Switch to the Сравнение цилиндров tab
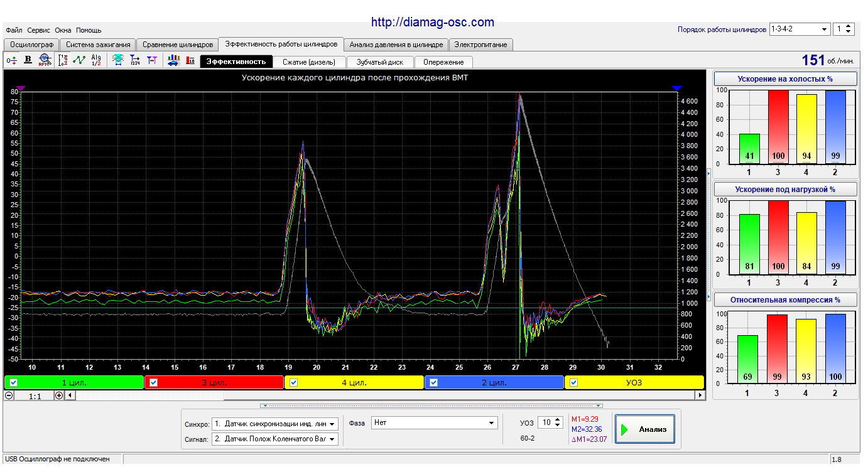 coord(178,45)
